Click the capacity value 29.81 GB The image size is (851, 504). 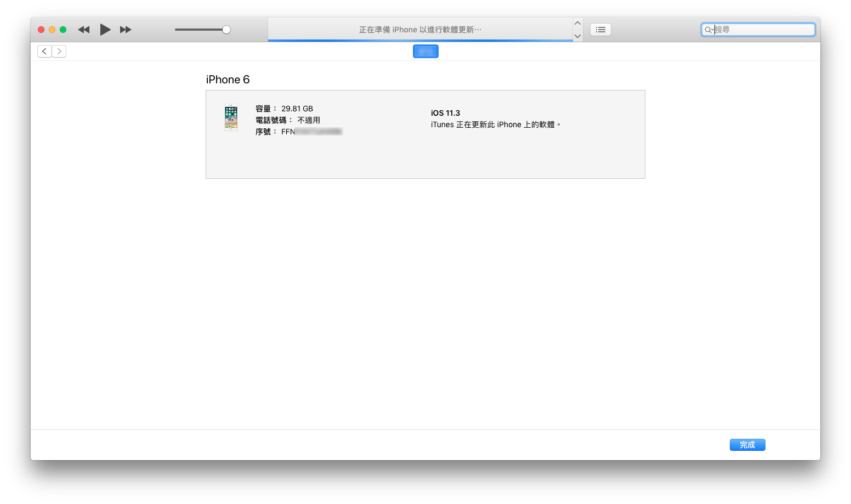coord(297,109)
